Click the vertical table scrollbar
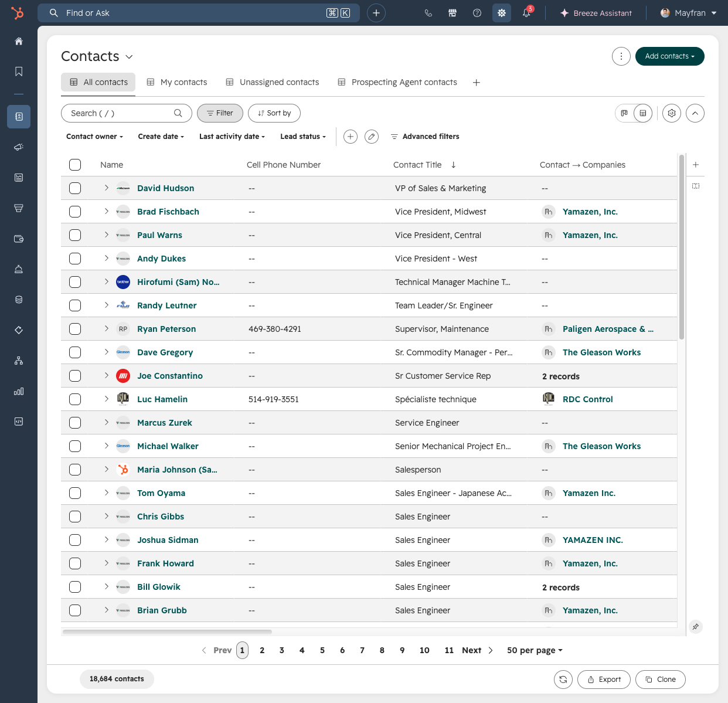728x703 pixels. click(x=682, y=247)
